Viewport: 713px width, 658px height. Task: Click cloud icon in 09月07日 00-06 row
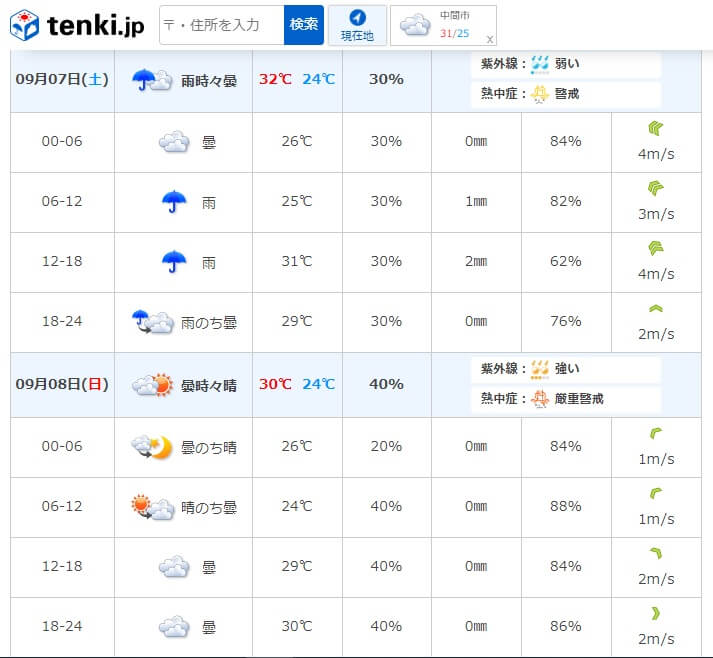click(174, 141)
